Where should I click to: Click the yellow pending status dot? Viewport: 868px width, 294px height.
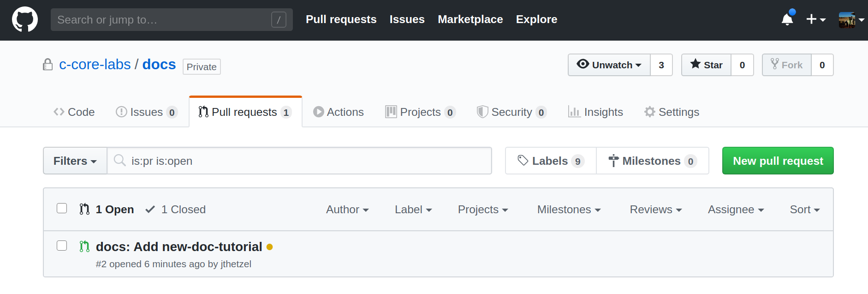coord(270,247)
